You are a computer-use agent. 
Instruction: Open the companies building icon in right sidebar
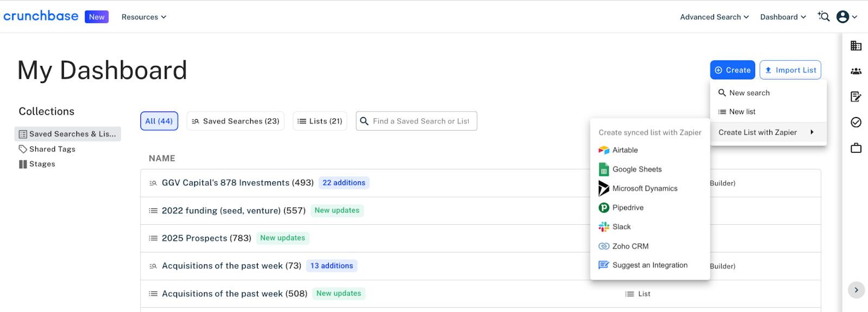coord(856,46)
